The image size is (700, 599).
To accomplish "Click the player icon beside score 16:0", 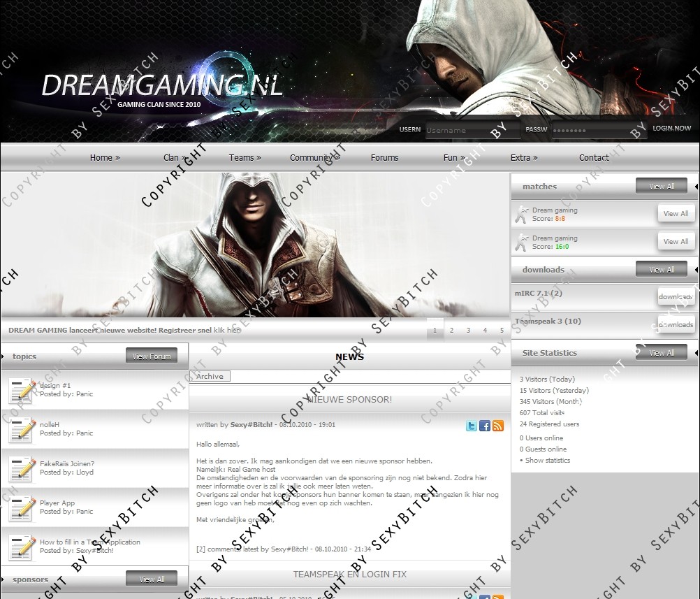I will (521, 243).
